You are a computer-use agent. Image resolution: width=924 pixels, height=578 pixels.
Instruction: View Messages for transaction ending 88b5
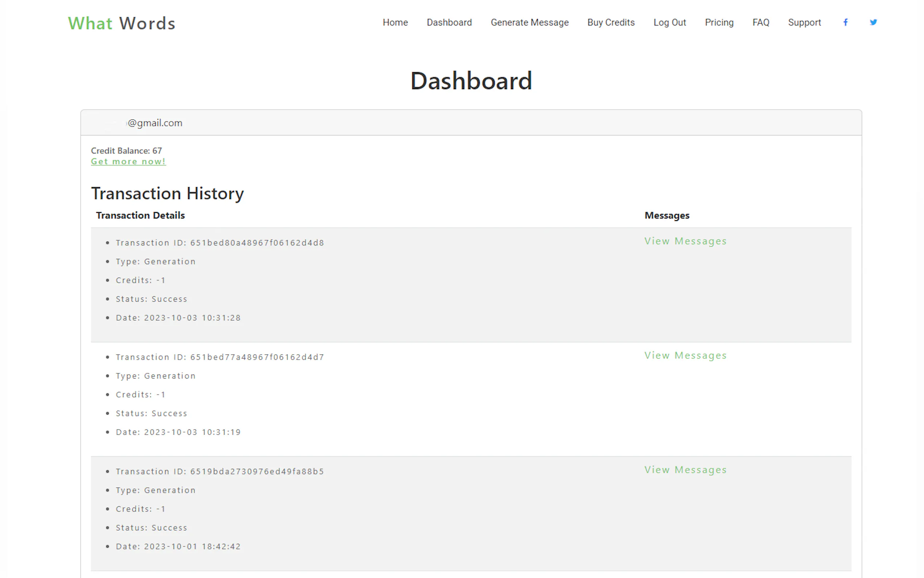tap(685, 470)
